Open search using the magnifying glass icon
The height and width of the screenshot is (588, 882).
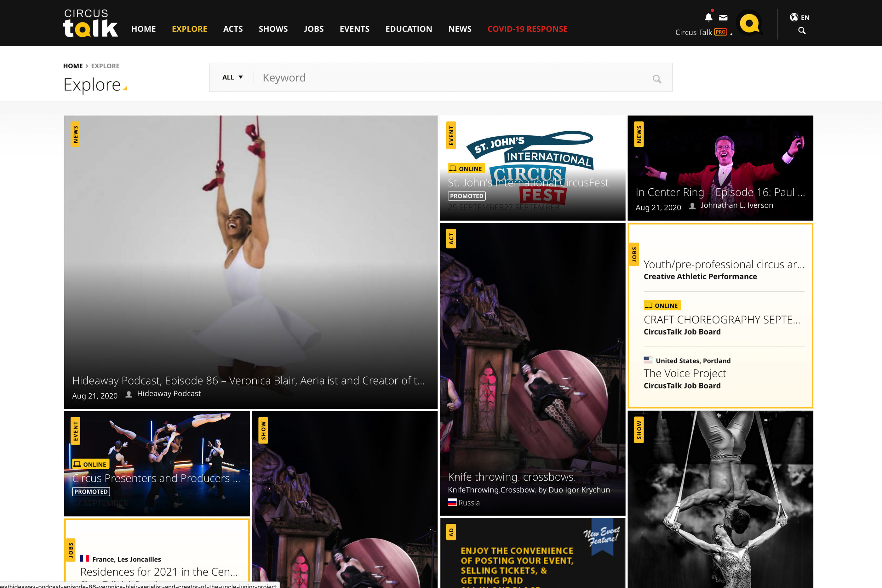pyautogui.click(x=802, y=30)
